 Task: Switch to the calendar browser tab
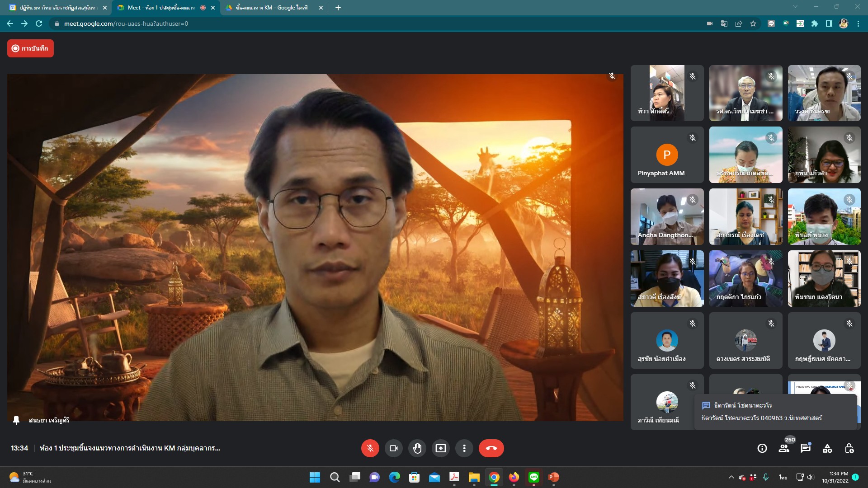click(54, 8)
